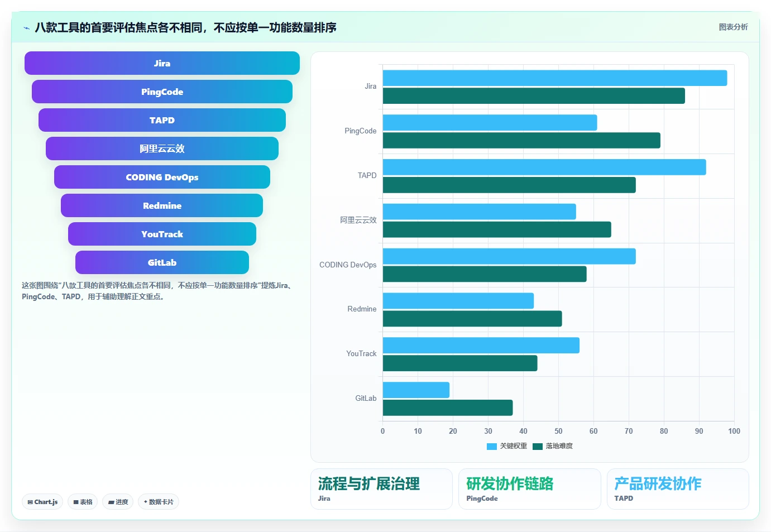The image size is (771, 532).
Task: Click Redmine's dark green chart bar
Action: coord(472,319)
